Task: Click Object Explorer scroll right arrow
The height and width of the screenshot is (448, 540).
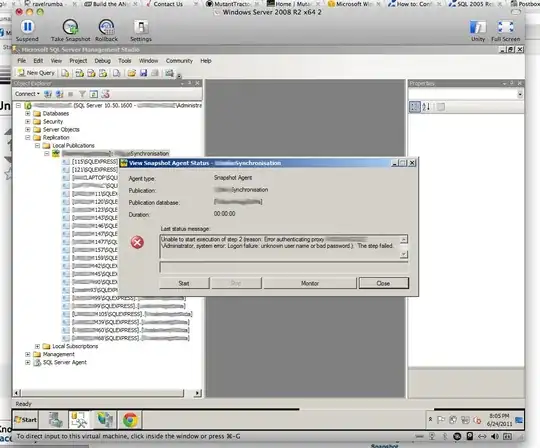Action: click(197, 393)
